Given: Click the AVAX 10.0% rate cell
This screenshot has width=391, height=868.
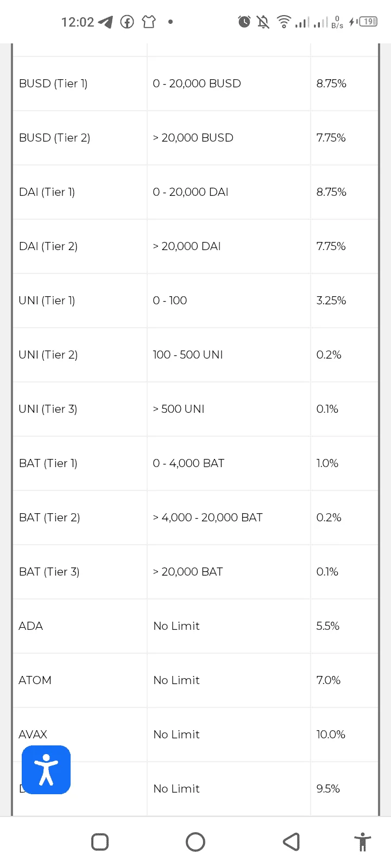Looking at the screenshot, I should 344,735.
